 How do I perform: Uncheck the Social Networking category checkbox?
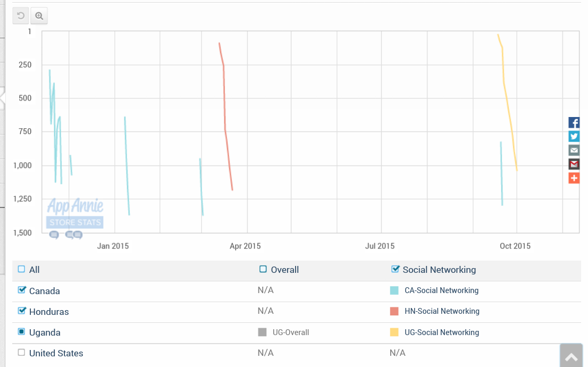pos(395,269)
